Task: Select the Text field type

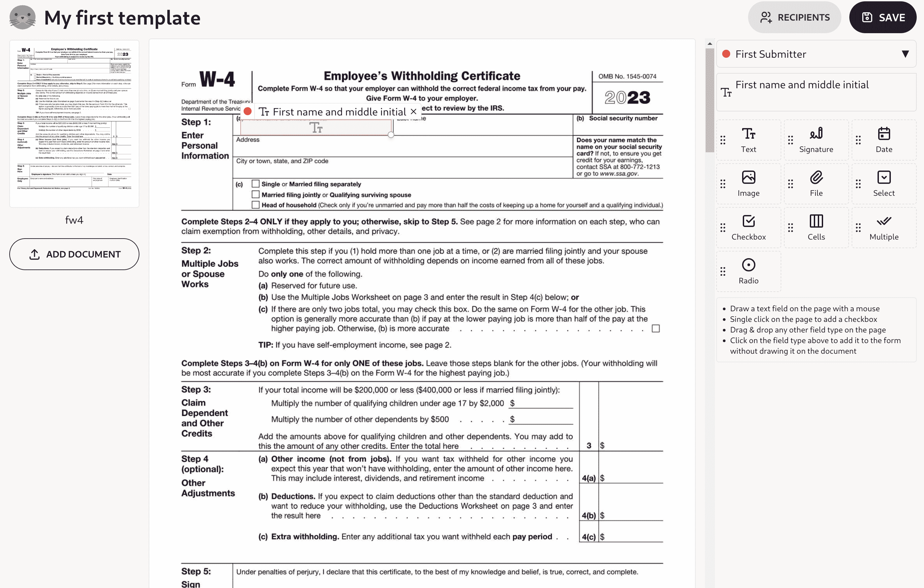Action: 748,139
